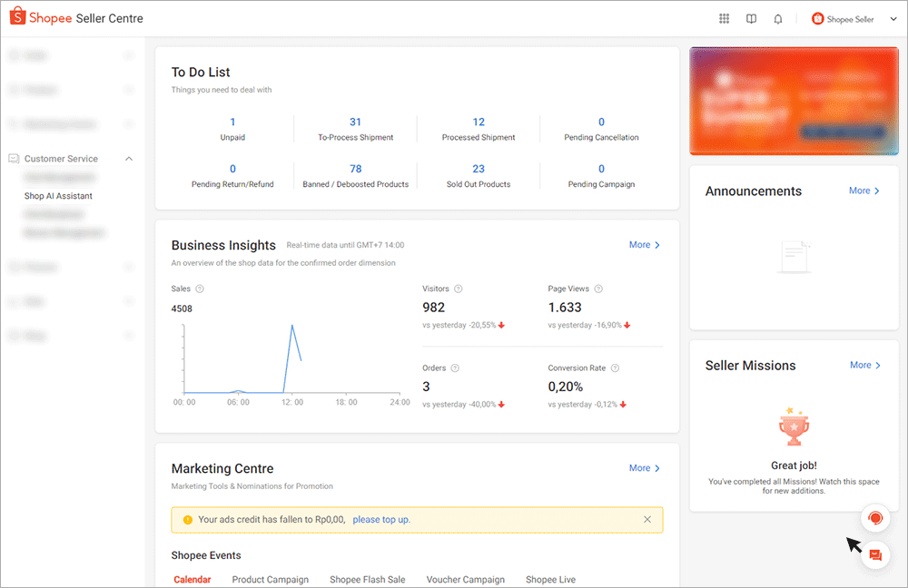
Task: Open Shop AI Assistant in sidebar
Action: [x=58, y=196]
